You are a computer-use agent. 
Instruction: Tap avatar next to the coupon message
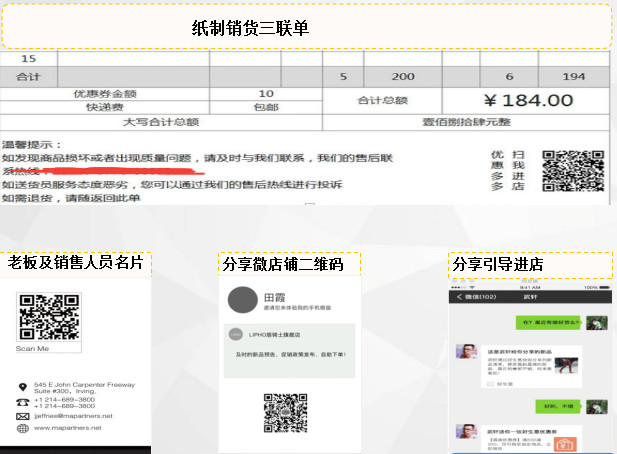(467, 431)
